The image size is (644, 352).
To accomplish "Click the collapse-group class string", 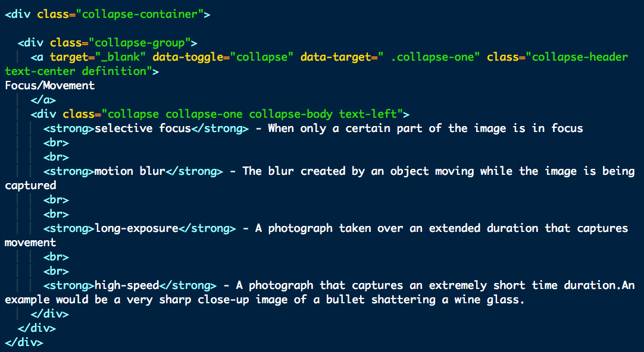I will pyautogui.click(x=140, y=43).
